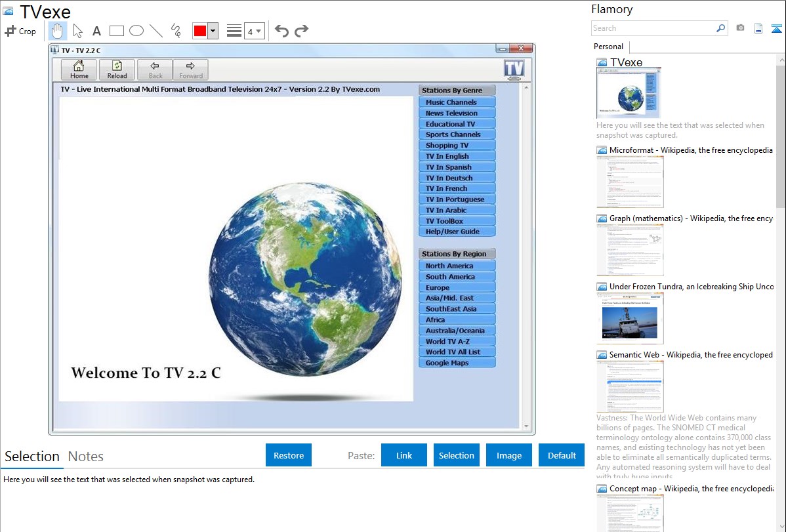Open Google Maps entry
Screen dimensions: 786x532
point(457,363)
